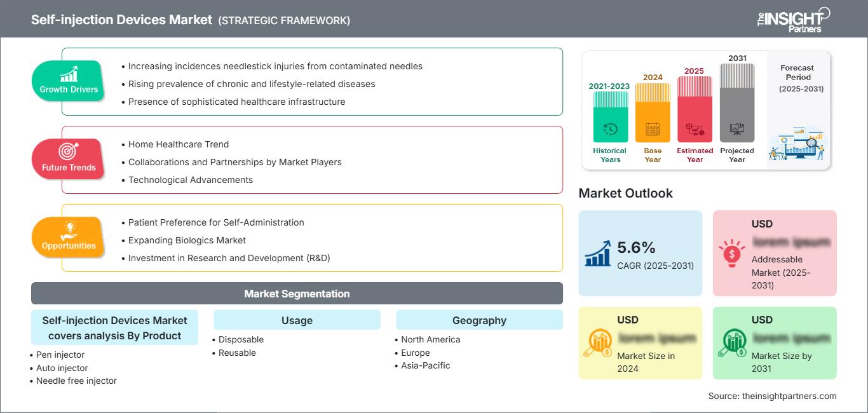Image resolution: width=868 pixels, height=413 pixels.
Task: Select the Disposable usage option
Action: [240, 339]
